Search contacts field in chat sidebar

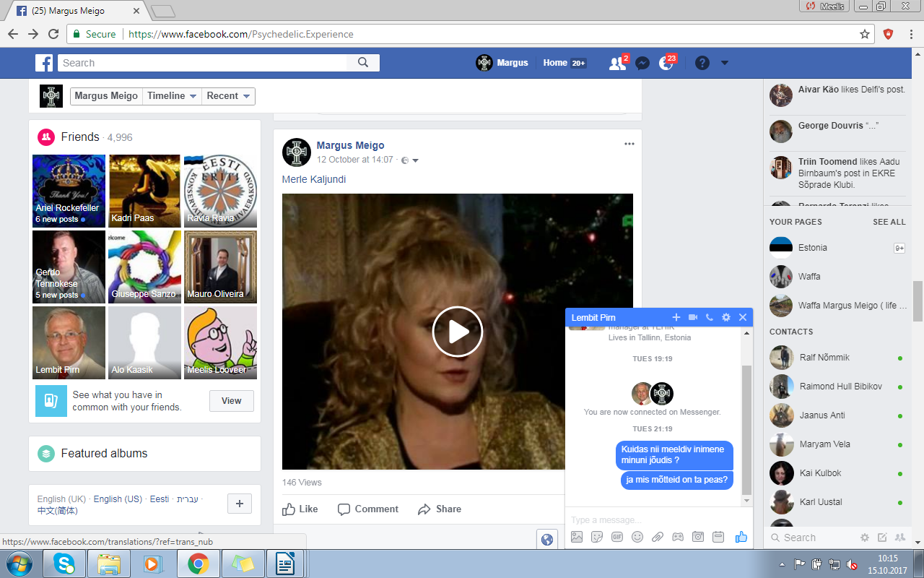[x=812, y=538]
